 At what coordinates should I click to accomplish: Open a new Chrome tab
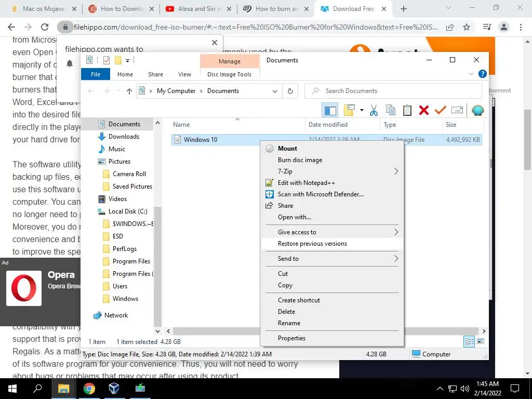(403, 9)
